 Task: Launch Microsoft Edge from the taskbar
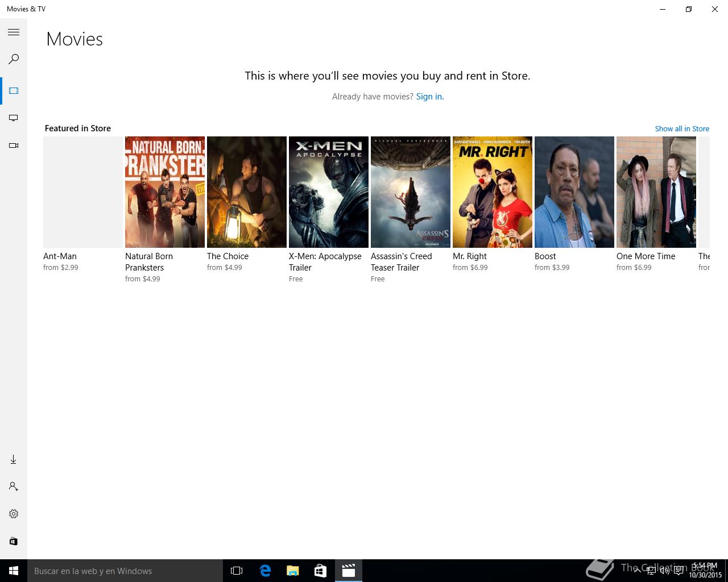265,571
